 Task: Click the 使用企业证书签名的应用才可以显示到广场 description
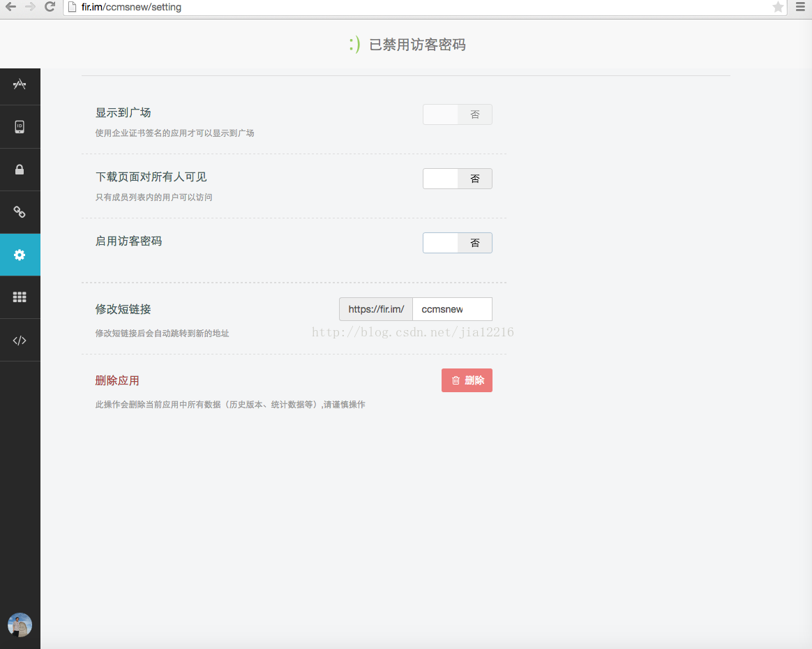pyautogui.click(x=174, y=133)
